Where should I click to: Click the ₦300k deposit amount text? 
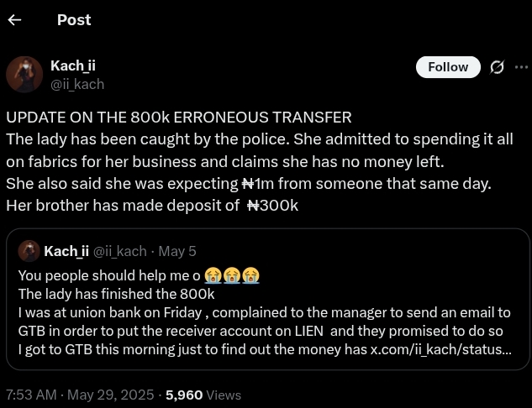tap(273, 205)
